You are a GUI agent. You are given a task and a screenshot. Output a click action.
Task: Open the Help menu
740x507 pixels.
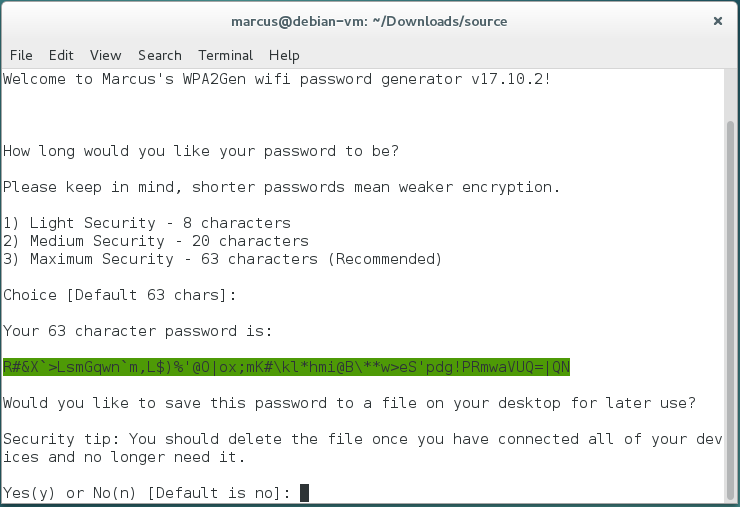284,55
